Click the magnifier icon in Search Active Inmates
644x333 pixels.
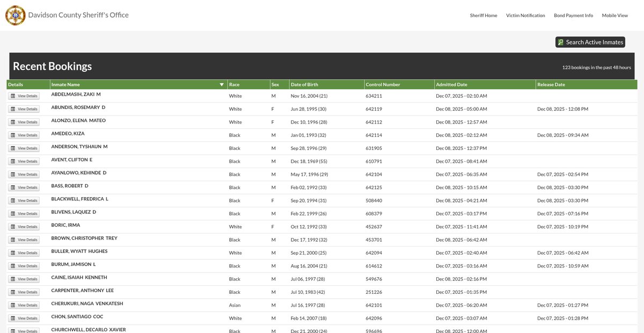(561, 42)
